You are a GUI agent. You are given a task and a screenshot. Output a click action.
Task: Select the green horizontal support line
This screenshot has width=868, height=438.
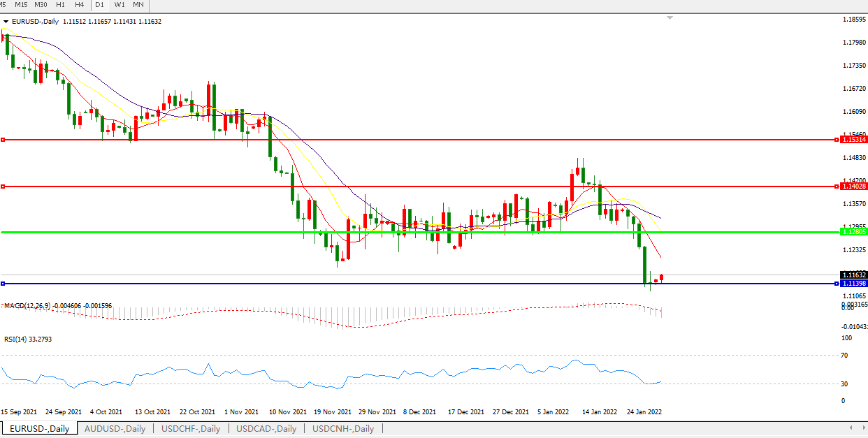419,232
